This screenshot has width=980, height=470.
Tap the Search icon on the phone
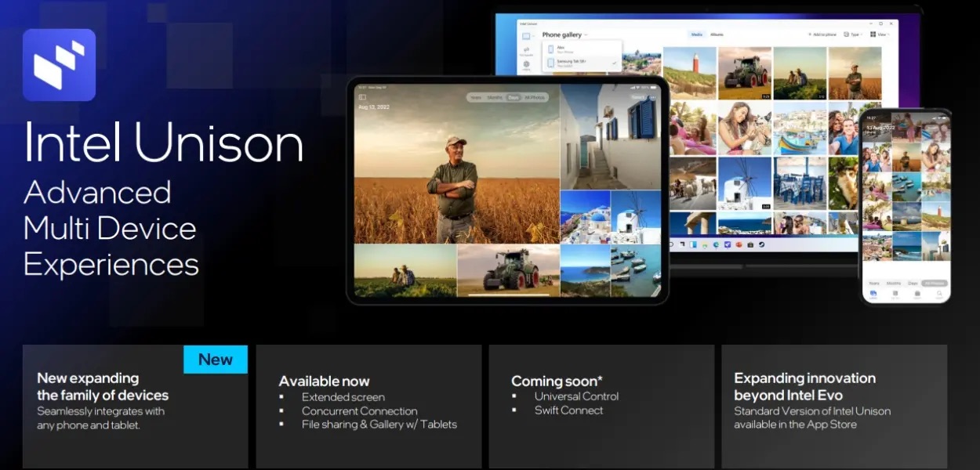click(938, 295)
